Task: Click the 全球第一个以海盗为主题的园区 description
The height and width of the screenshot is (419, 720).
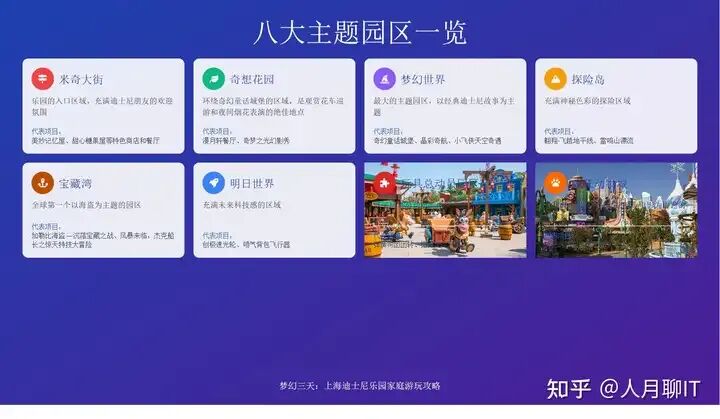Action: tap(86, 205)
